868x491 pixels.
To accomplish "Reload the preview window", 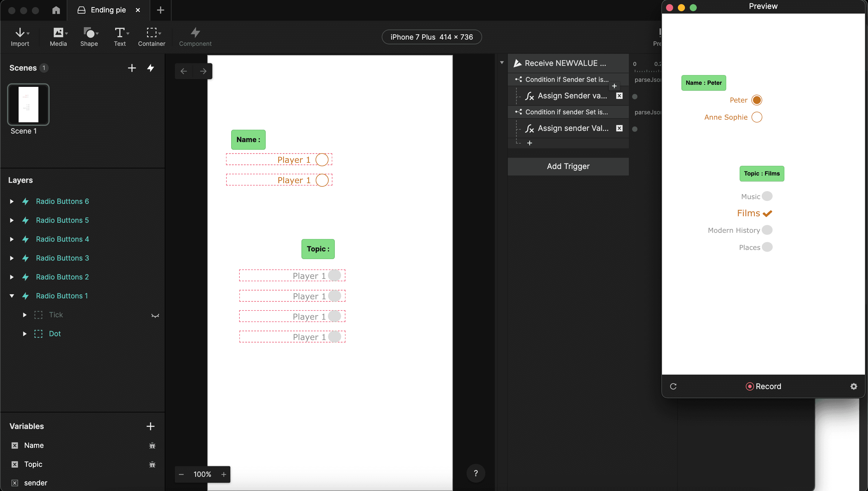I will pos(673,386).
